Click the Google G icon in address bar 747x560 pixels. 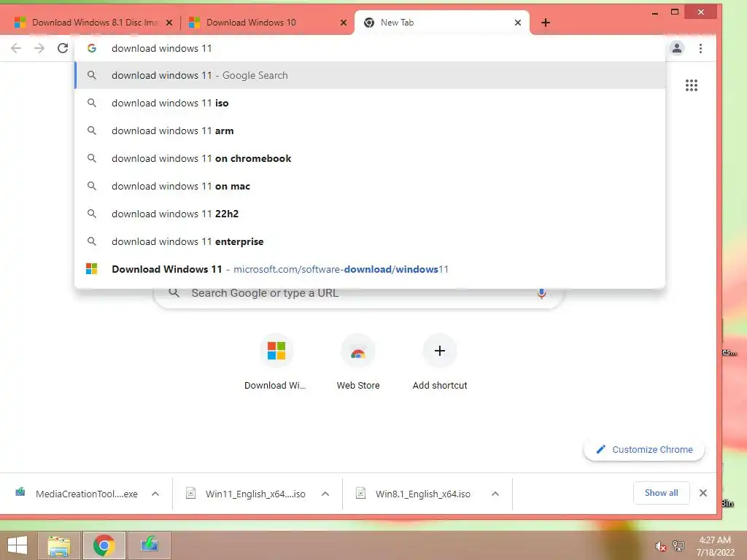point(92,48)
